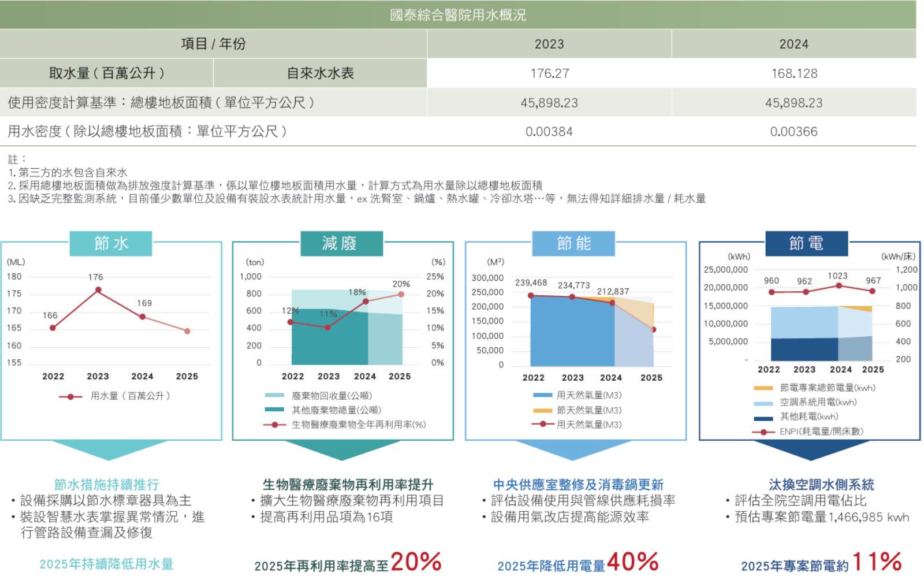Image resolution: width=924 pixels, height=587 pixels.
Task: Click note 1 about 第三方的水包含自來水
Action: 68,172
